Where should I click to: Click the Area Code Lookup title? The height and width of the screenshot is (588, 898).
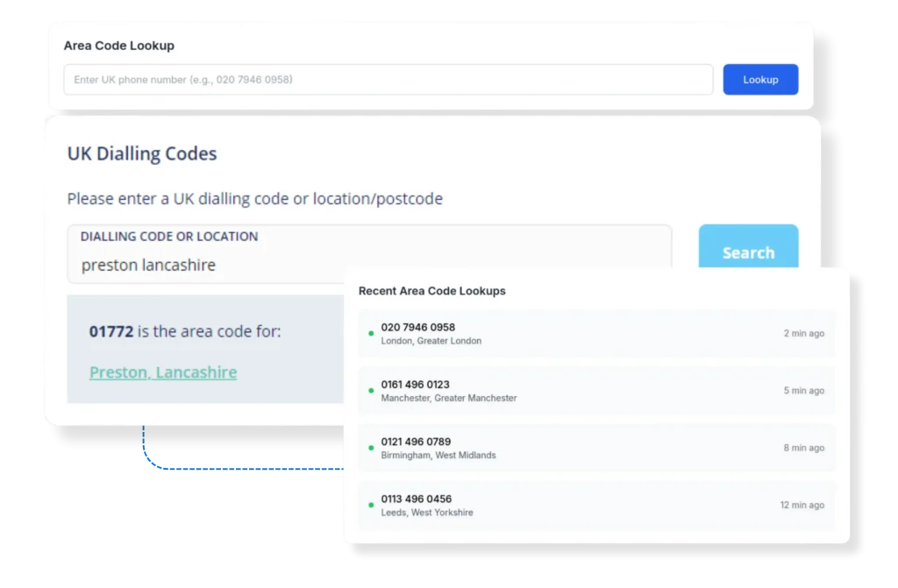coord(118,46)
